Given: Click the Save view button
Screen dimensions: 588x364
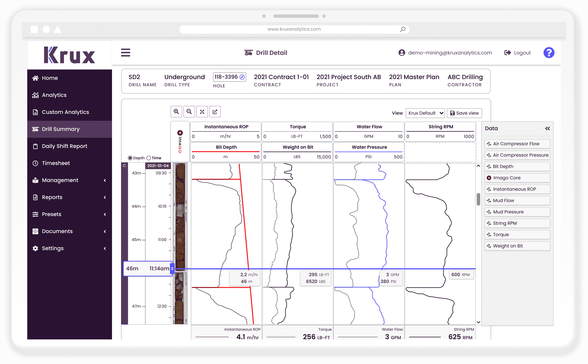Looking at the screenshot, I should tap(464, 113).
